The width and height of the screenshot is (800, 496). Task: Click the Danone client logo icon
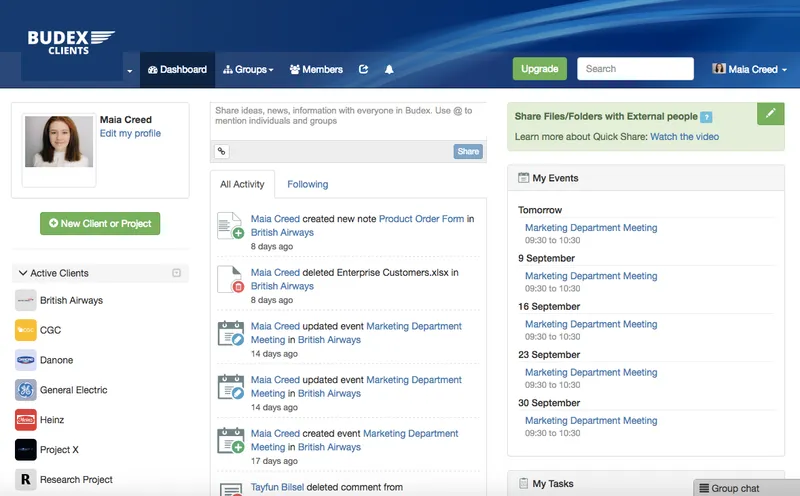(26, 360)
